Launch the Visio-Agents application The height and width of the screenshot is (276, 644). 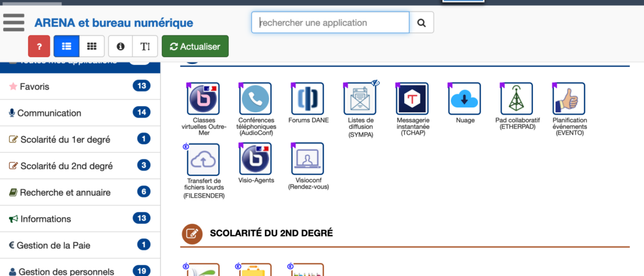tap(255, 159)
